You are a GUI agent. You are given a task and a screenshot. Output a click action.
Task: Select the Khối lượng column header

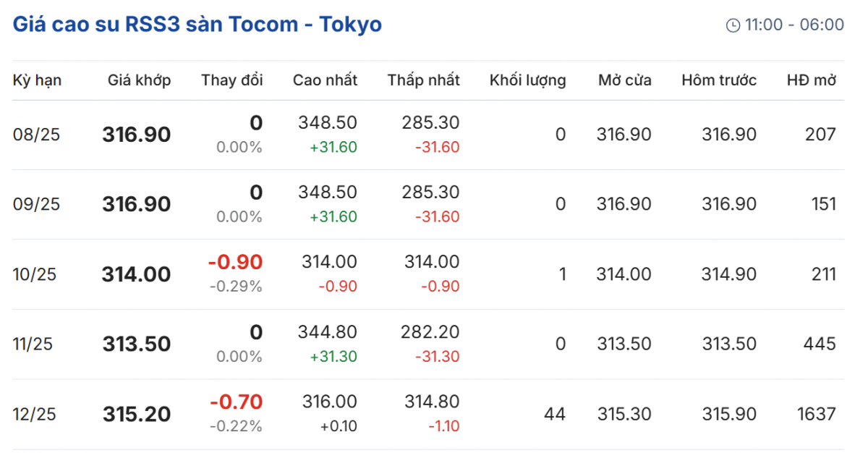pyautogui.click(x=527, y=80)
